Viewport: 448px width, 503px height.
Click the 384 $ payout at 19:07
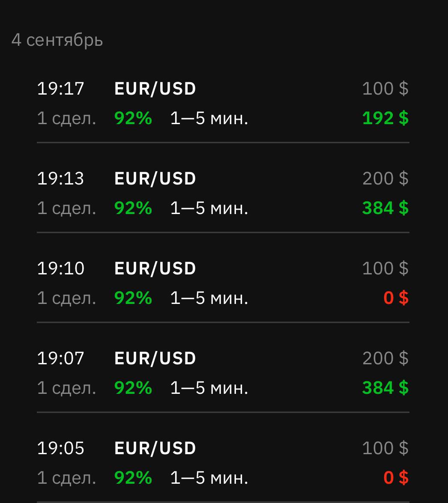pyautogui.click(x=385, y=388)
